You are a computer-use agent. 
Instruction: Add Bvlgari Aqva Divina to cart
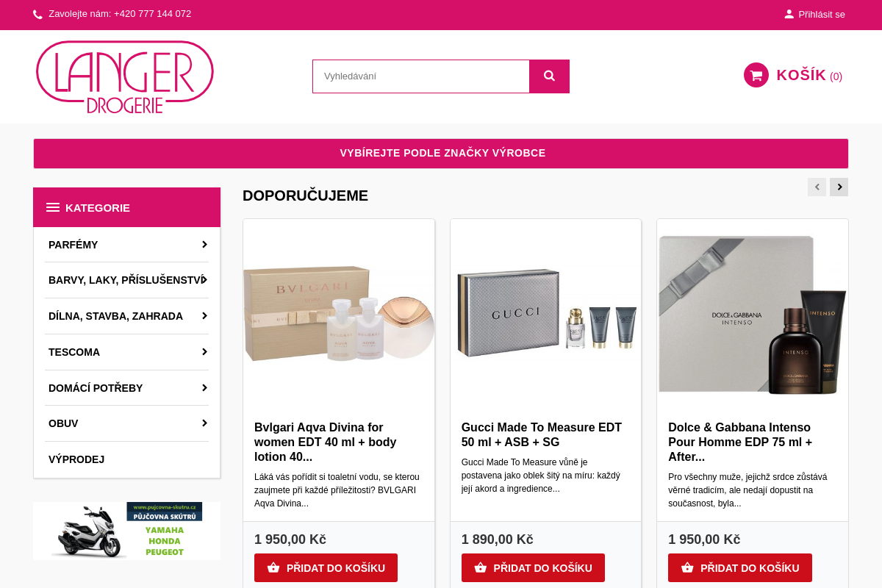pyautogui.click(x=326, y=567)
